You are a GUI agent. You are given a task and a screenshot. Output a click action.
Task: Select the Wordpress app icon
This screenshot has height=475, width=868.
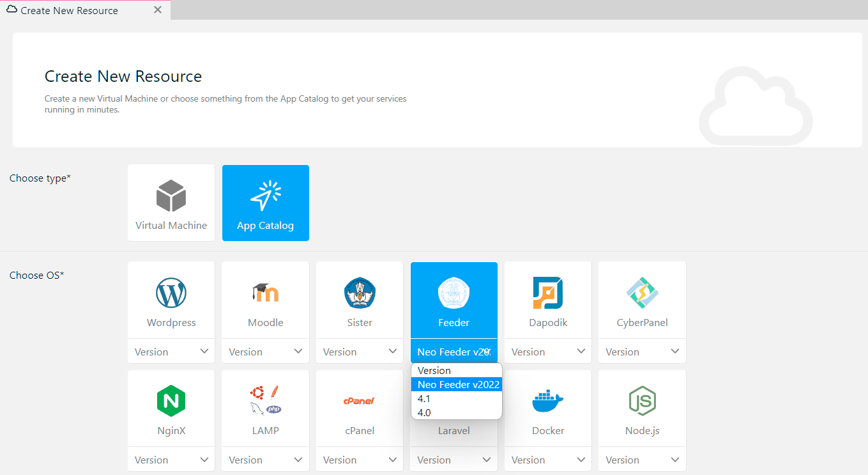pos(171,293)
